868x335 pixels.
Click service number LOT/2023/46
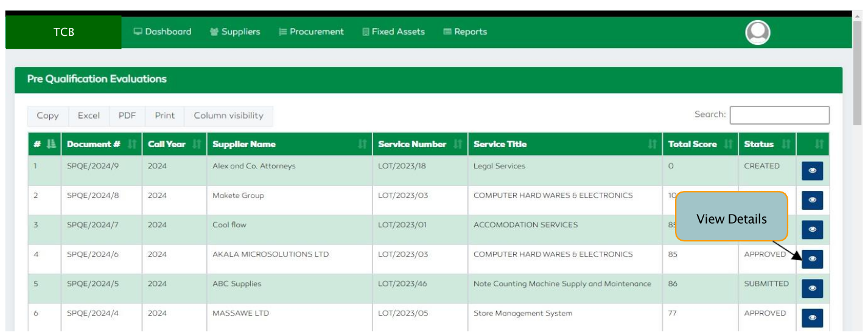[403, 283]
